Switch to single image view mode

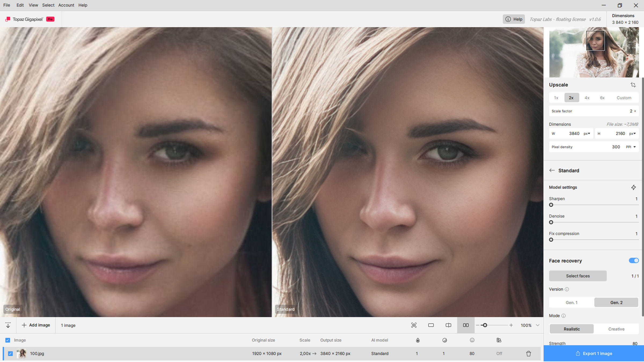431,325
